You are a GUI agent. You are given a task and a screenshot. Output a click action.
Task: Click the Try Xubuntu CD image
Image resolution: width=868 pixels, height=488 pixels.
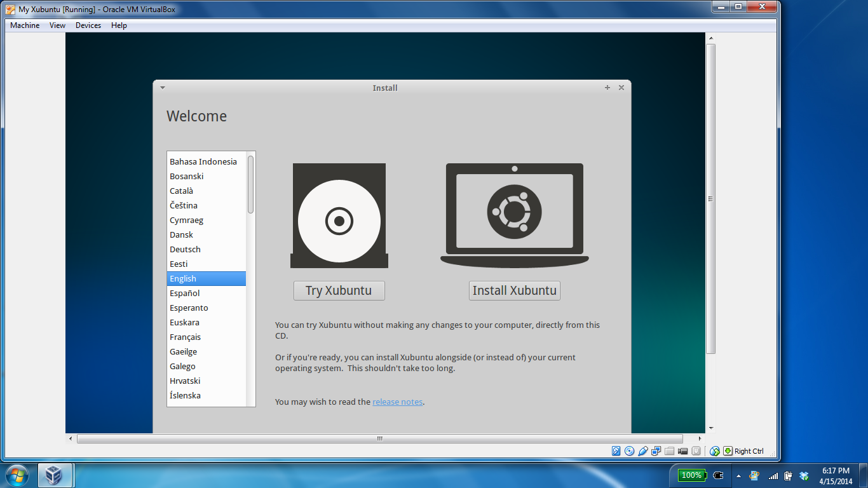click(339, 216)
